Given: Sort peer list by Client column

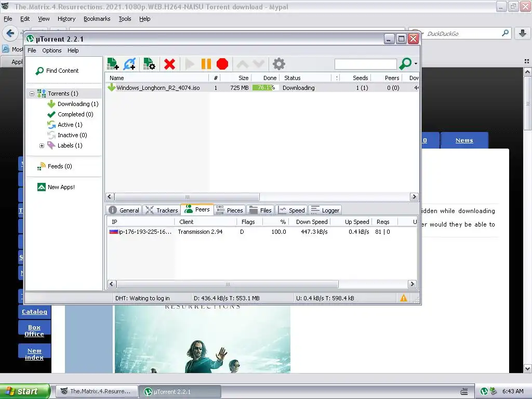Looking at the screenshot, I should [206, 222].
